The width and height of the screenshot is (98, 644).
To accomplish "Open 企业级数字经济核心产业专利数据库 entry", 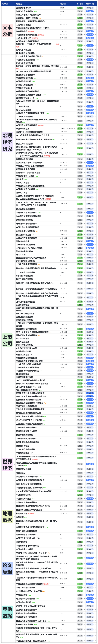I will (x=31, y=258).
